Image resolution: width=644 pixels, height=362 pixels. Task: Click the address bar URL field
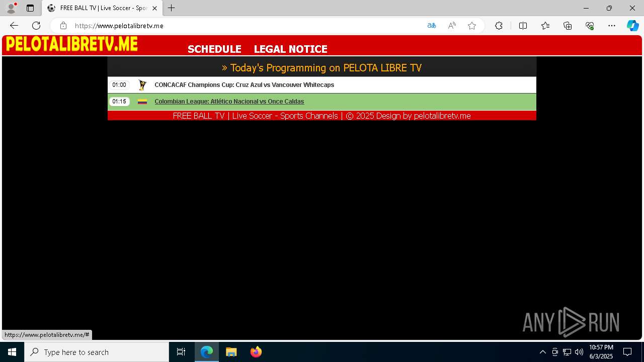point(247,26)
